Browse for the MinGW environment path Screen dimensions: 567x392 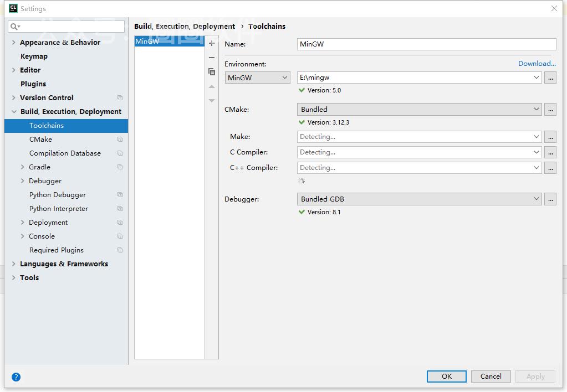point(550,78)
